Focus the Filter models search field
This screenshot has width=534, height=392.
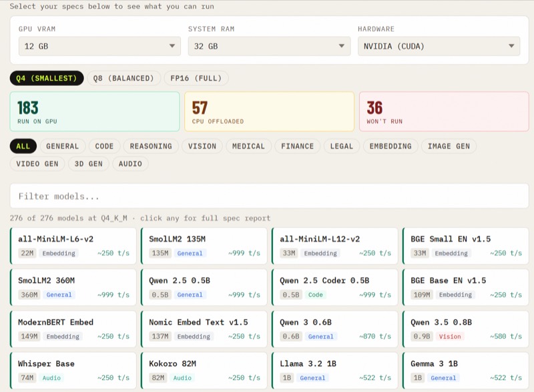270,196
